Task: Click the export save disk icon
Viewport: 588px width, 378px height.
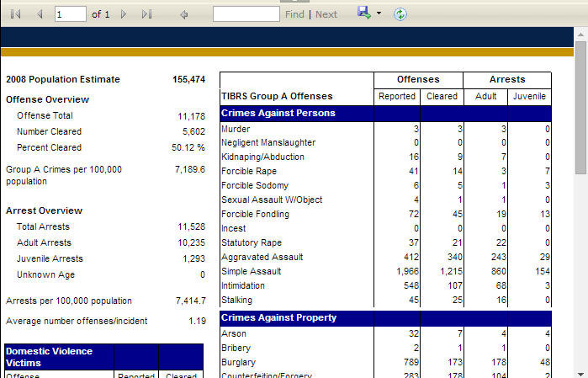Action: point(363,13)
